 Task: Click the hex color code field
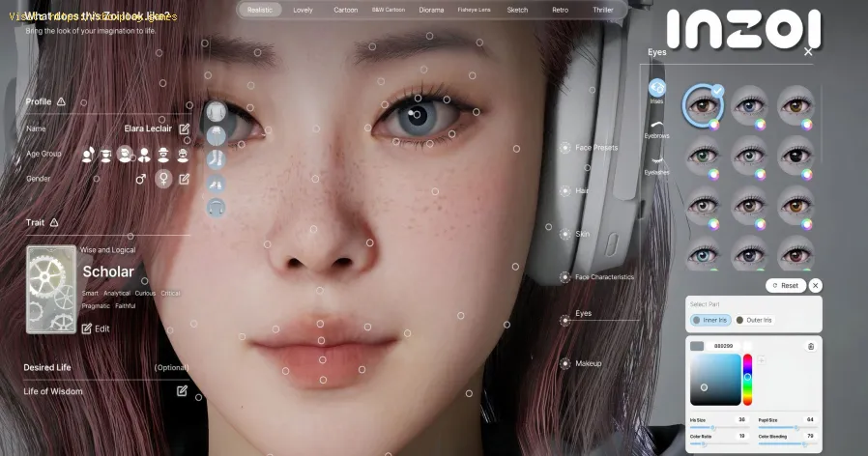tap(723, 346)
